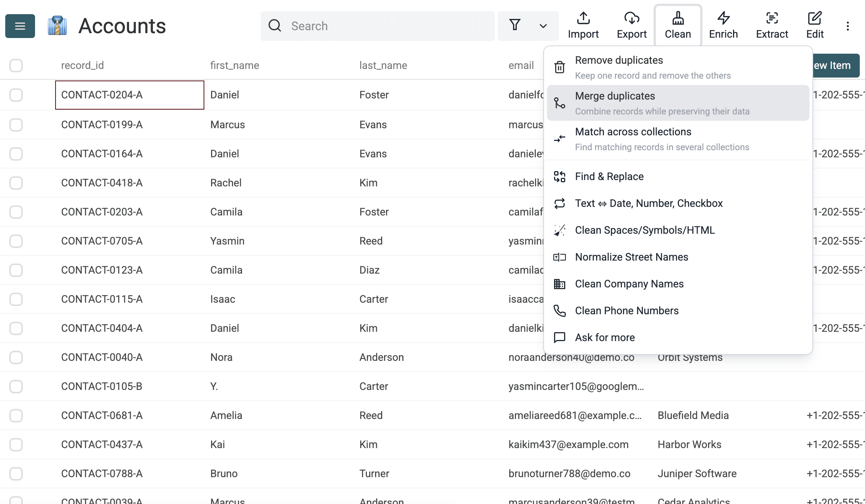
Task: Check the CONTACT-0199-A row checkbox
Action: click(16, 125)
